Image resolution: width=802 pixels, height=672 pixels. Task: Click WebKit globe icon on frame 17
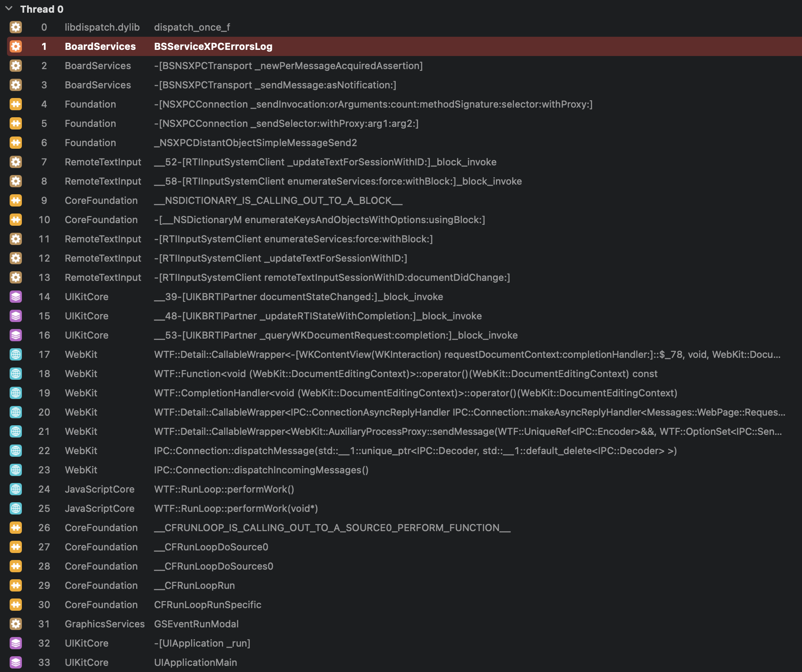coord(16,354)
